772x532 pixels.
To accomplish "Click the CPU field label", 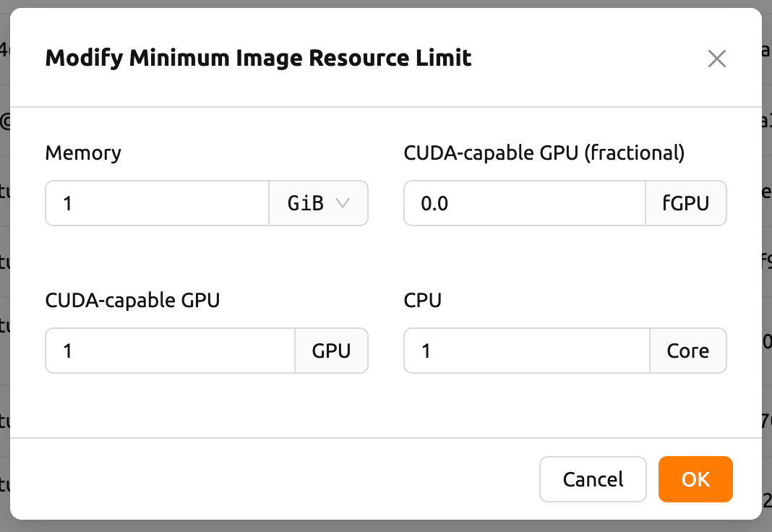I will tap(422, 300).
